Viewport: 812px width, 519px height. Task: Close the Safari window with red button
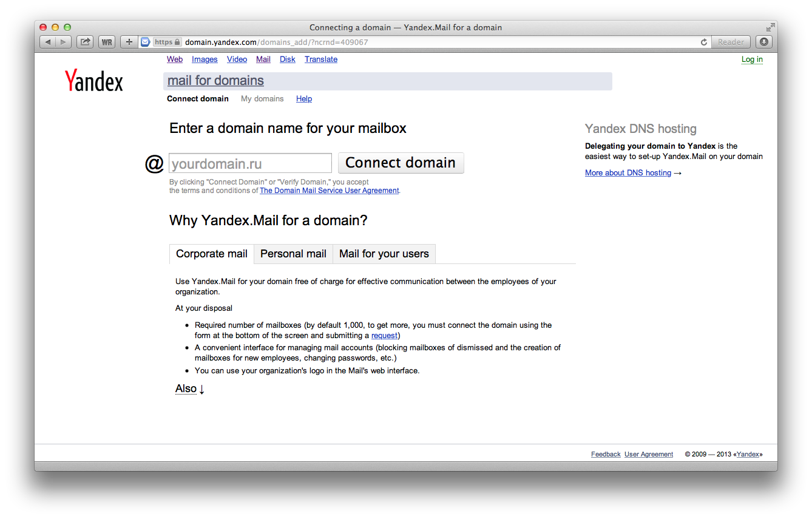click(x=43, y=27)
